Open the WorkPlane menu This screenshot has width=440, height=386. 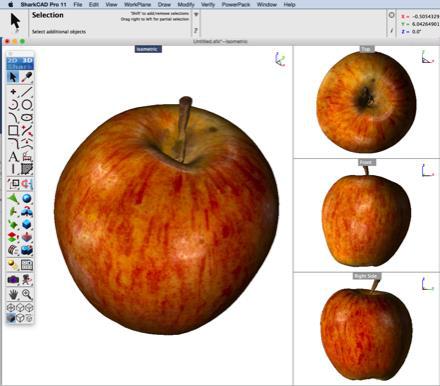click(x=137, y=5)
